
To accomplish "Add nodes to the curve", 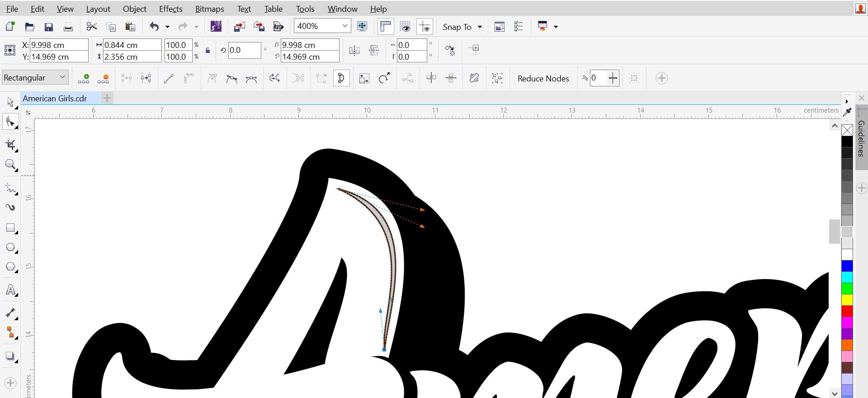I will 84,79.
